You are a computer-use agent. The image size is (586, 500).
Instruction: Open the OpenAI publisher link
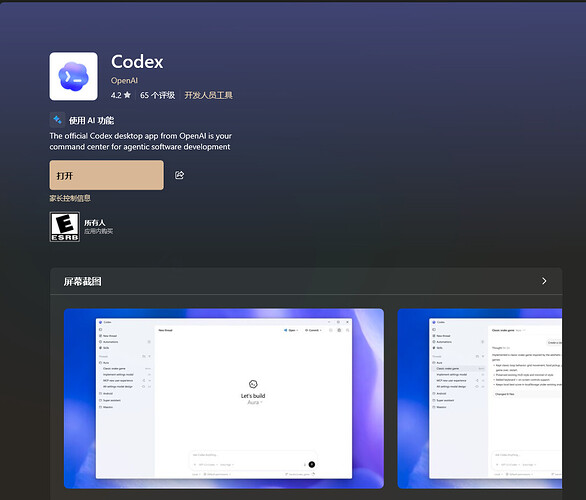(x=124, y=80)
